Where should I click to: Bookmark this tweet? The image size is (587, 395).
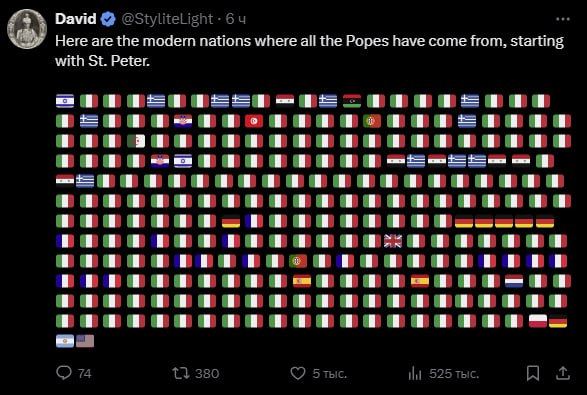(533, 373)
